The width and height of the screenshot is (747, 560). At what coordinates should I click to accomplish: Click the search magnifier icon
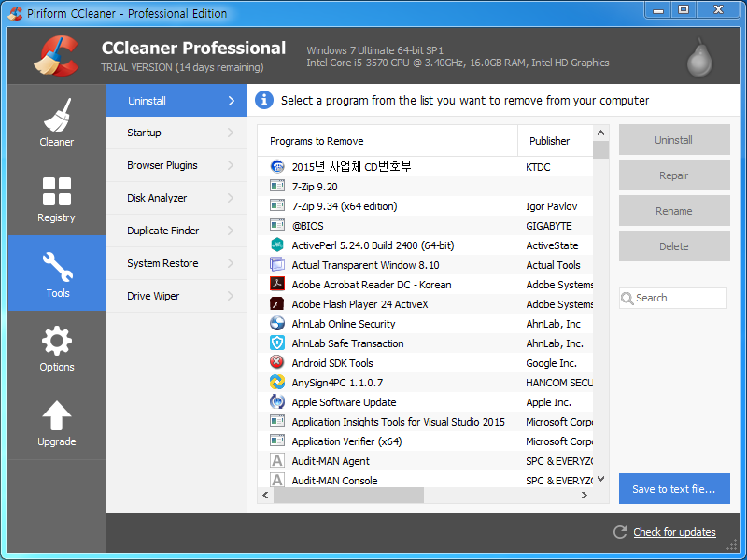click(x=627, y=298)
